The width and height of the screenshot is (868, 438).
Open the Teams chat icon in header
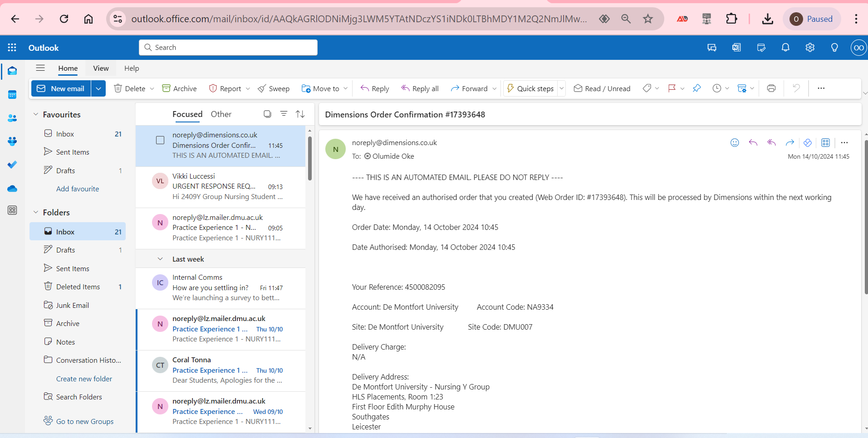[712, 48]
